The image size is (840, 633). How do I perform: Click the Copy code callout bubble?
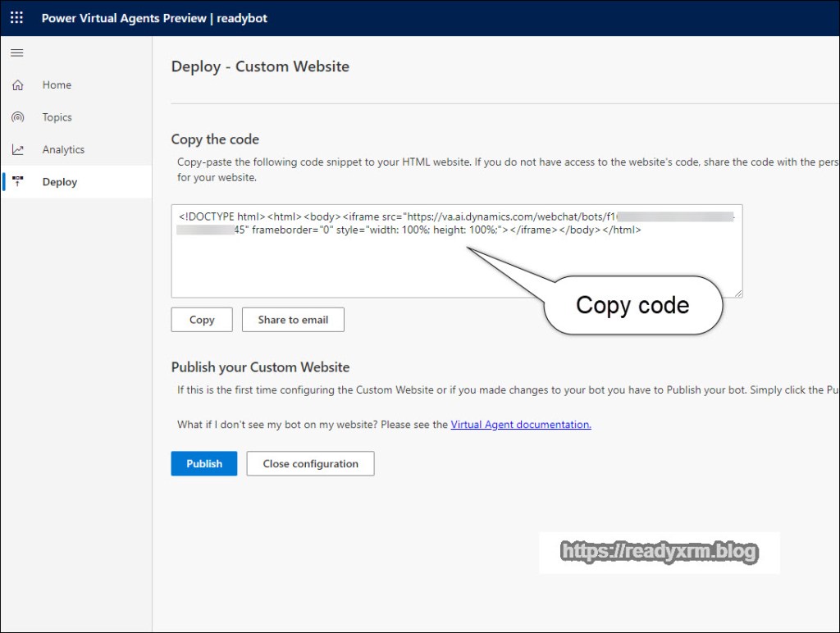click(x=632, y=305)
